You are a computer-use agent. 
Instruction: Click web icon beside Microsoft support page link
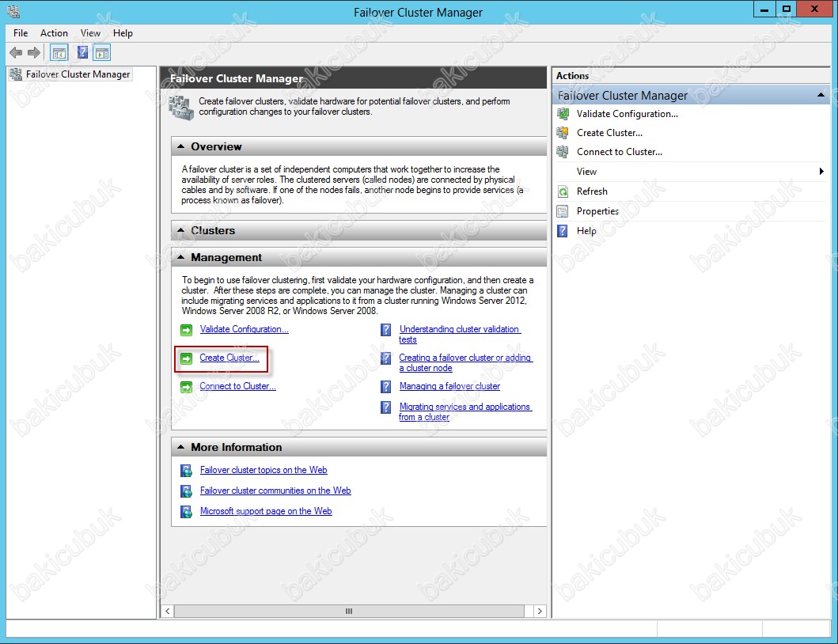pos(187,511)
